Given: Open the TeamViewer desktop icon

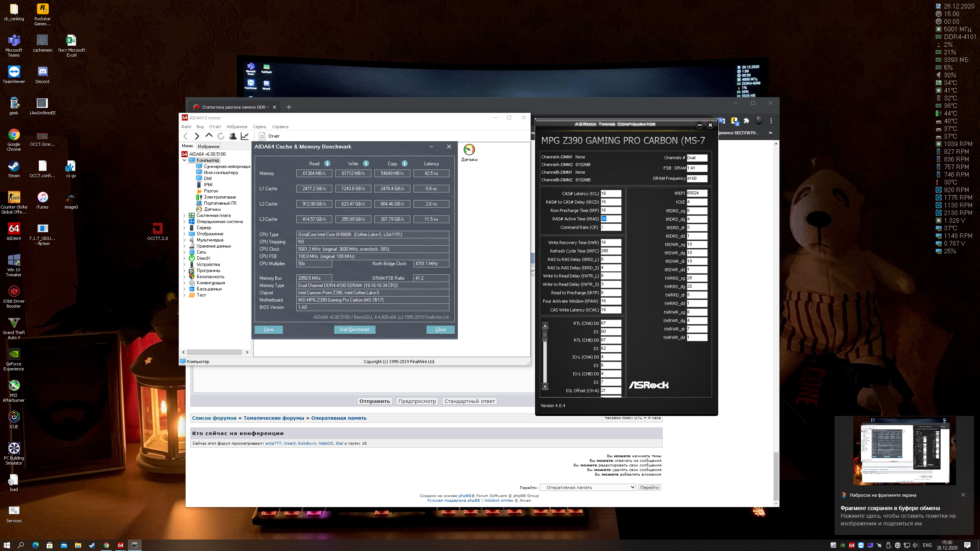Looking at the screenshot, I should coord(14,75).
